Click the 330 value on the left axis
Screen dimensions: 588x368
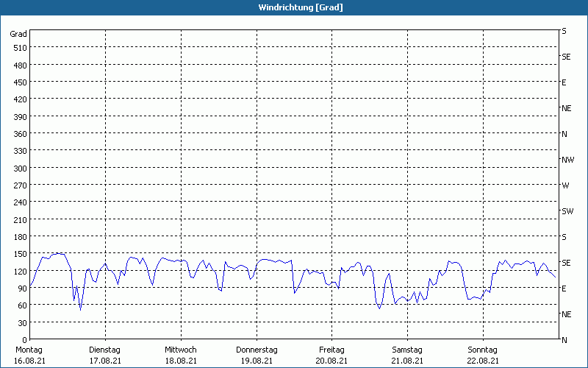coord(21,151)
